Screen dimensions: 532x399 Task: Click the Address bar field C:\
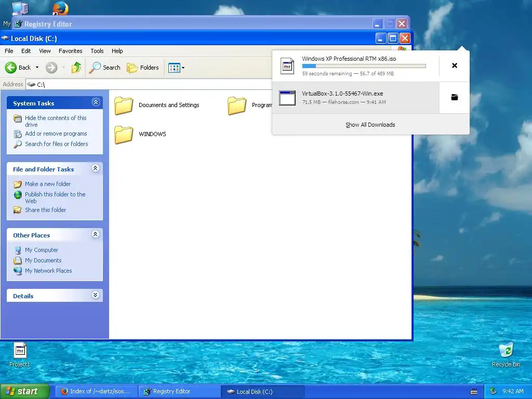point(149,85)
